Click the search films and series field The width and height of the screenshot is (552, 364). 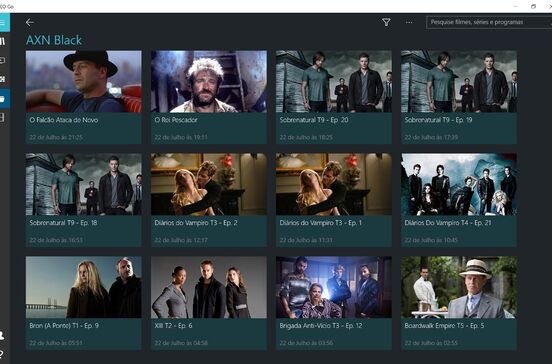tap(489, 22)
